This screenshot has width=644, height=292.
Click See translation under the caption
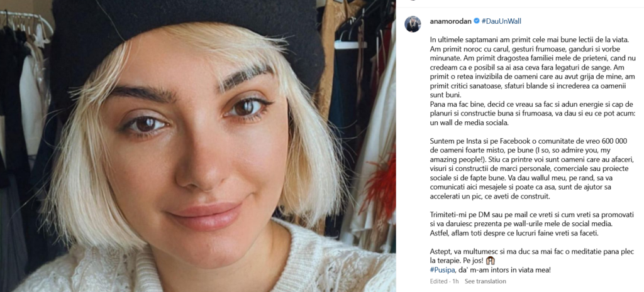485,281
